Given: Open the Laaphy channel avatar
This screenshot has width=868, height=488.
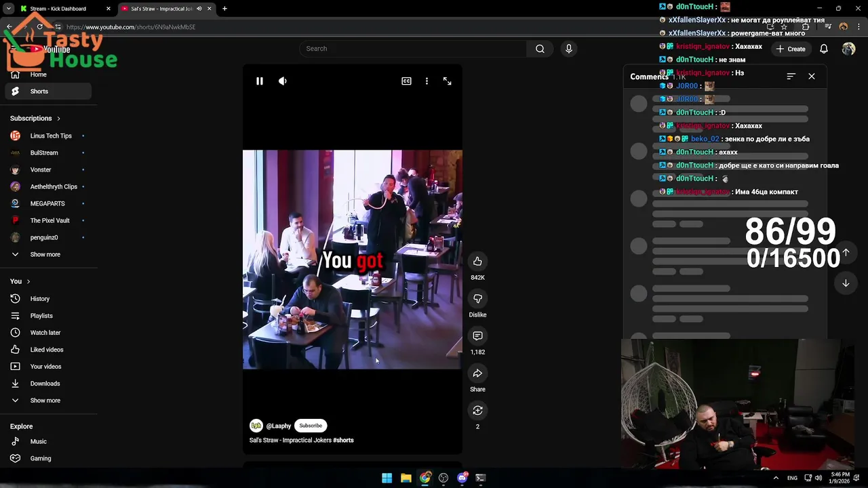Looking at the screenshot, I should 256,426.
